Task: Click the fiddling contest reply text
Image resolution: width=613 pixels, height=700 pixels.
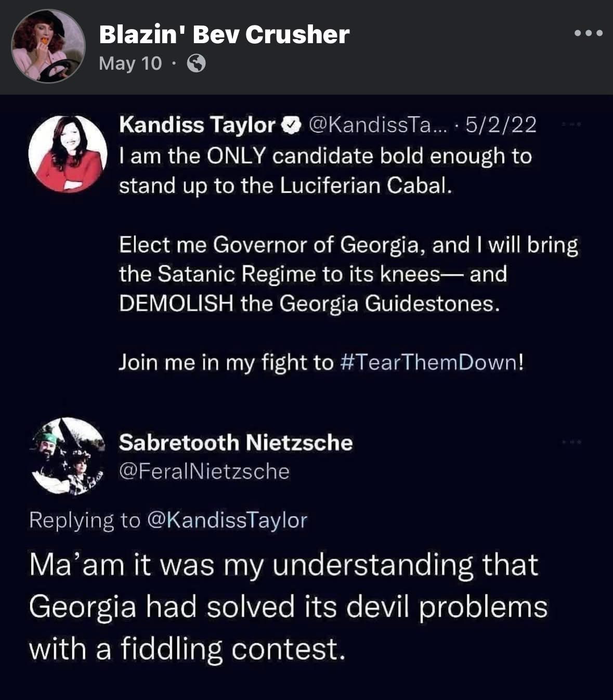Action: [x=288, y=607]
